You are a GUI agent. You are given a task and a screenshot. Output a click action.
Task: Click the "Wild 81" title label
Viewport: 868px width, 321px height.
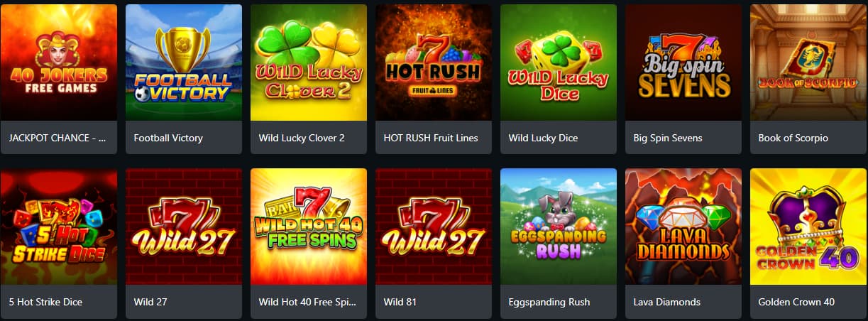click(400, 302)
